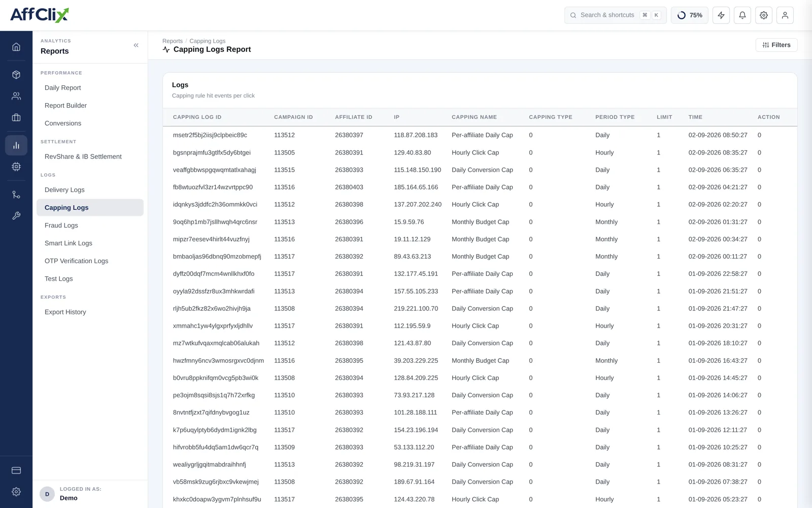Click the PERIOD TYPE column header

click(x=615, y=117)
